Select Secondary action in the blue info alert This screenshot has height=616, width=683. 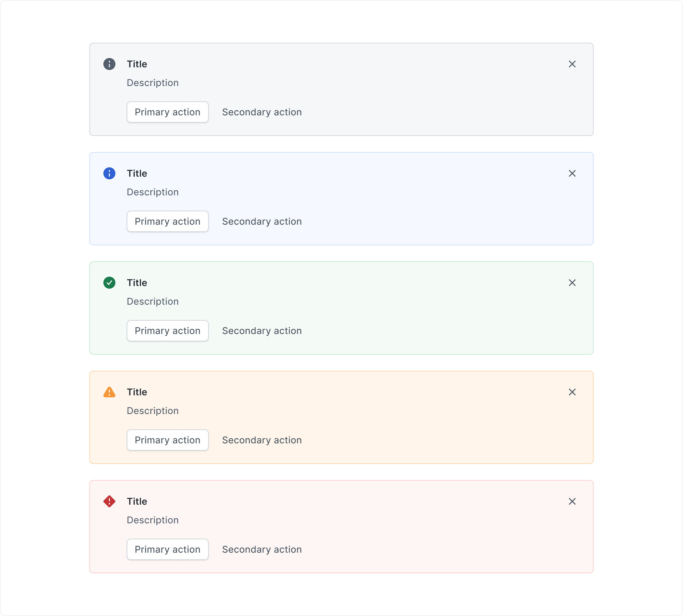click(262, 221)
